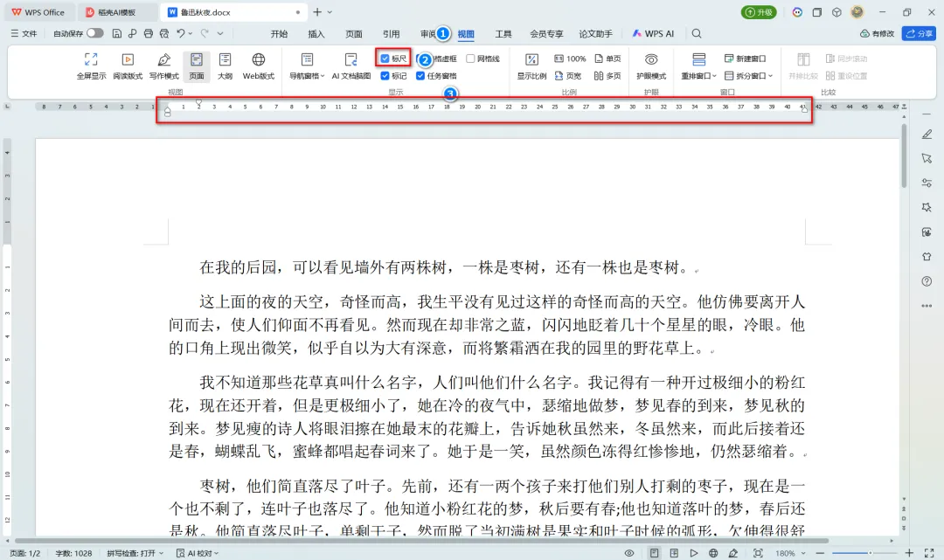Click the 全屏显示 full screen icon

coord(91,66)
